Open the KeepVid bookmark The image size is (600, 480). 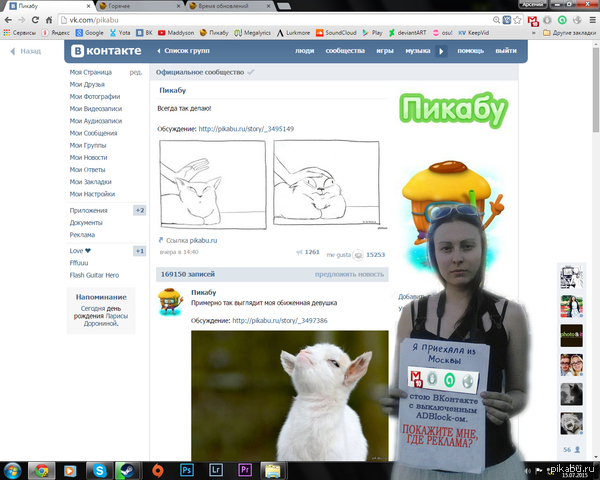[474, 33]
